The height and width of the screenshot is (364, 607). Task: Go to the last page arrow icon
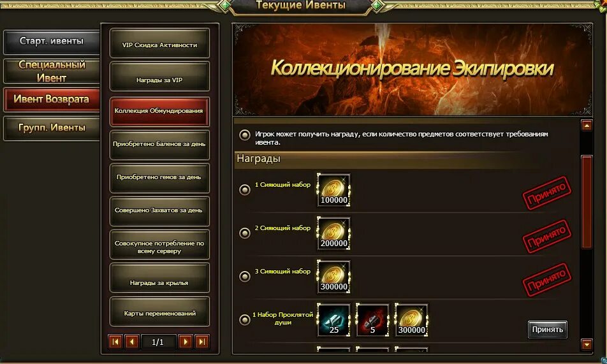click(201, 342)
